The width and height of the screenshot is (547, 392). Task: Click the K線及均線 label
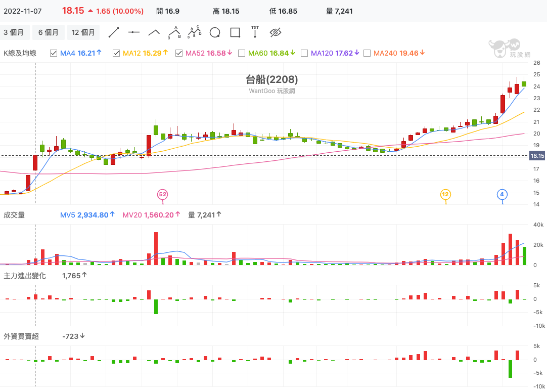[20, 53]
